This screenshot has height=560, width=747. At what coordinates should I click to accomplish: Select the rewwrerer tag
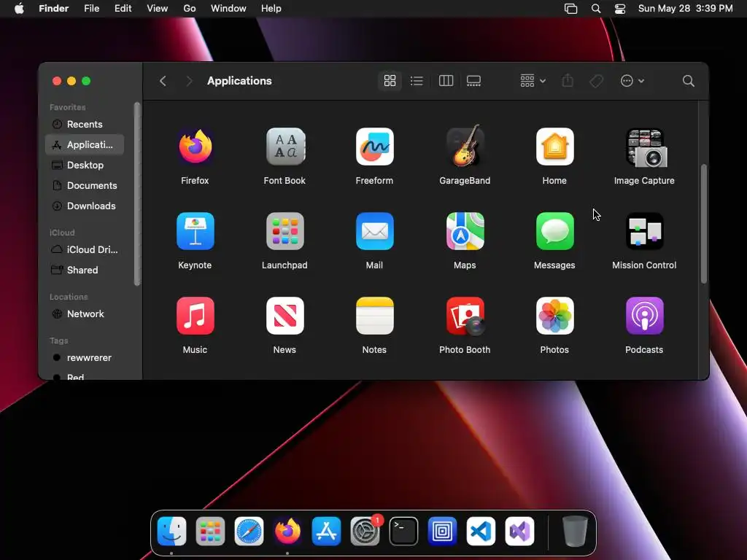pos(85,357)
